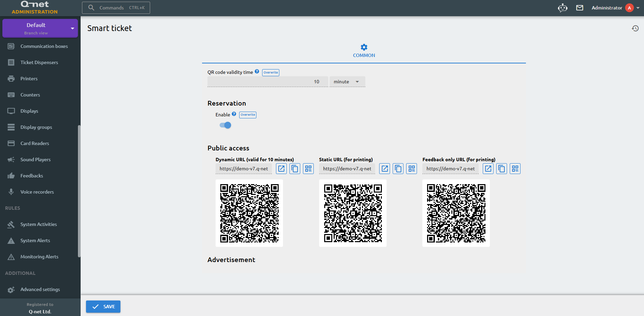Viewport: 644px width, 316px height.
Task: Click the Card Readers sidebar icon
Action: coord(11,143)
